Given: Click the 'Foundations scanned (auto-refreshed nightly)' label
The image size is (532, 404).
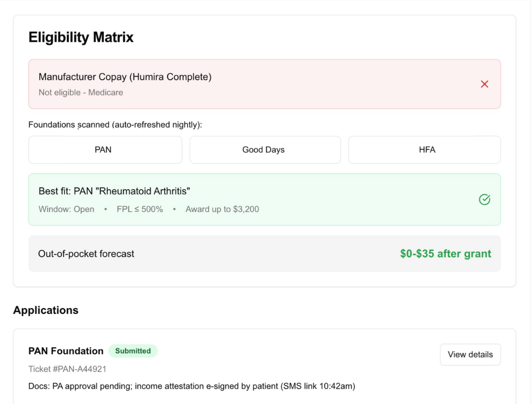Looking at the screenshot, I should (115, 125).
